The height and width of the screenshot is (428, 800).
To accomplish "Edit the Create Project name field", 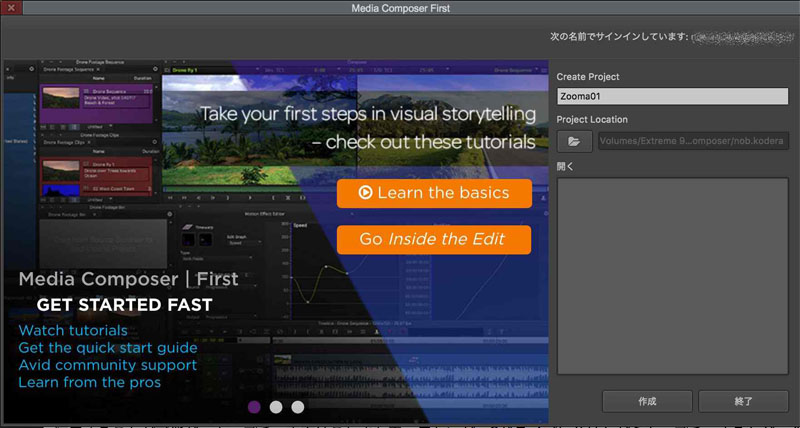I will [672, 96].
